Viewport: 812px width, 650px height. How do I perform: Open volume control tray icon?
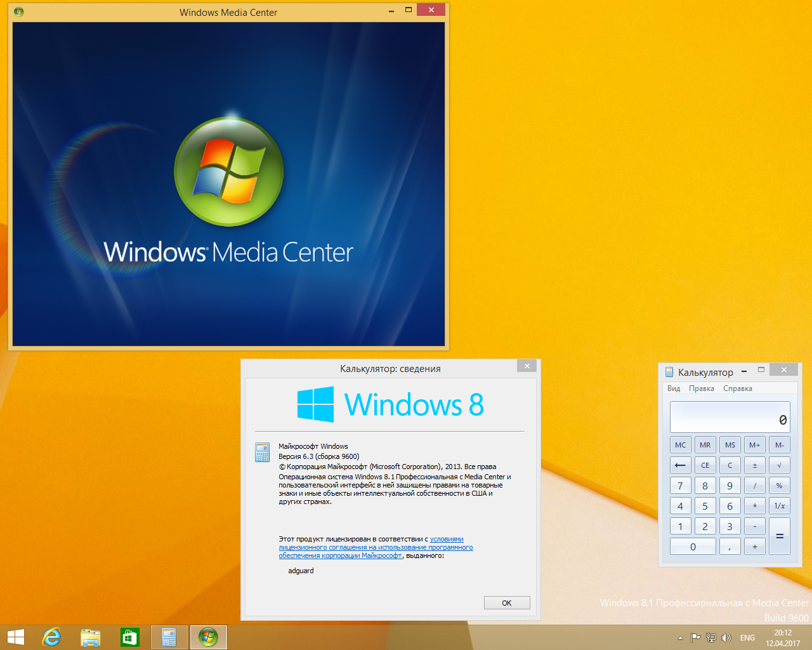726,638
